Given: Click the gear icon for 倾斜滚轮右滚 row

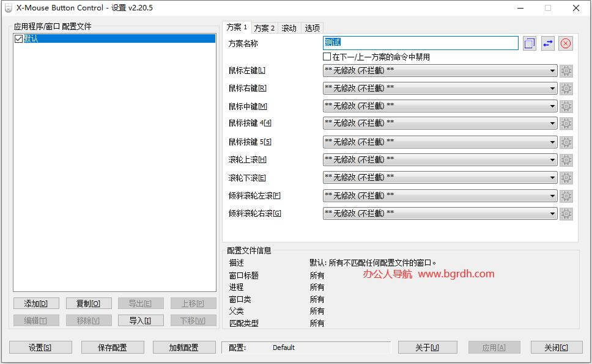Looking at the screenshot, I should pyautogui.click(x=566, y=214).
